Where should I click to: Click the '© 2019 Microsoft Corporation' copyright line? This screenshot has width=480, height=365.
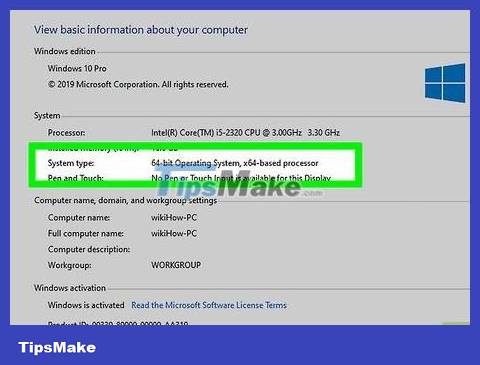(x=138, y=84)
